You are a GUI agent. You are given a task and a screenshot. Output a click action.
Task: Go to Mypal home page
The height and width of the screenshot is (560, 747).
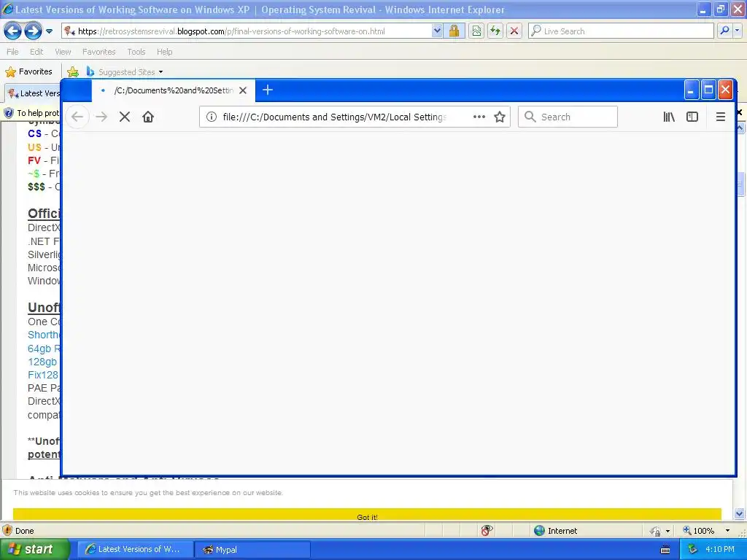[x=148, y=117]
